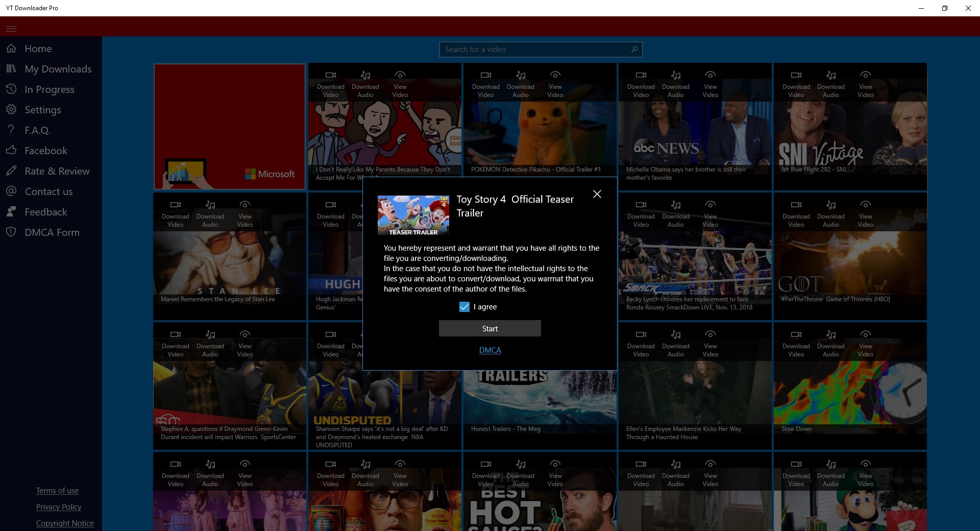
Task: Download video for Shannon Sharpe Undisputed tile
Action: tap(331, 344)
